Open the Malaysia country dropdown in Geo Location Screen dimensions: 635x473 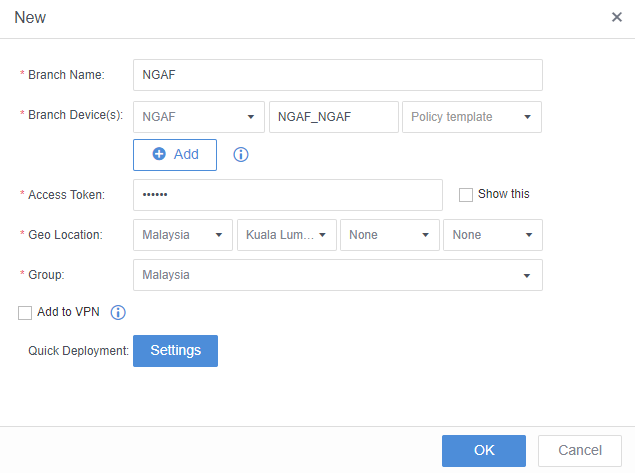point(182,235)
